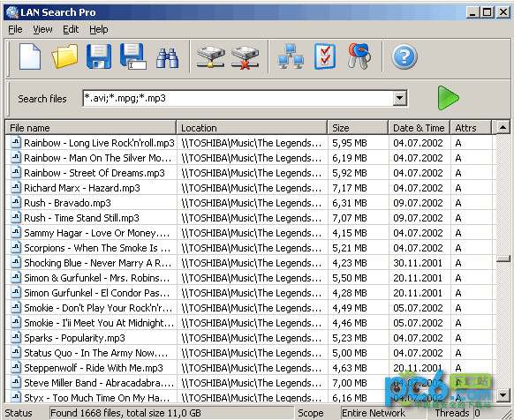Viewport: 514px width, 420px height.
Task: Open the network computers icon
Action: tap(291, 56)
